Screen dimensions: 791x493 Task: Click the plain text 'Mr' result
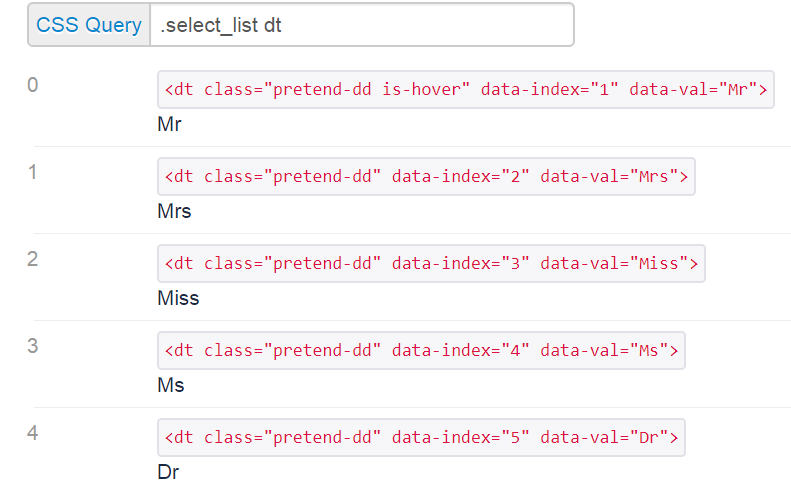(x=169, y=125)
